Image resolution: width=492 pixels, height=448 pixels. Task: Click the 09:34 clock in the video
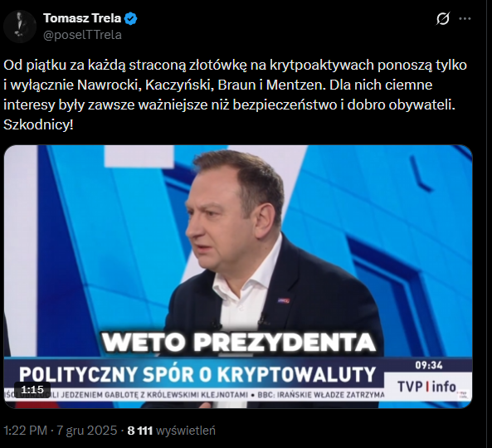429,365
